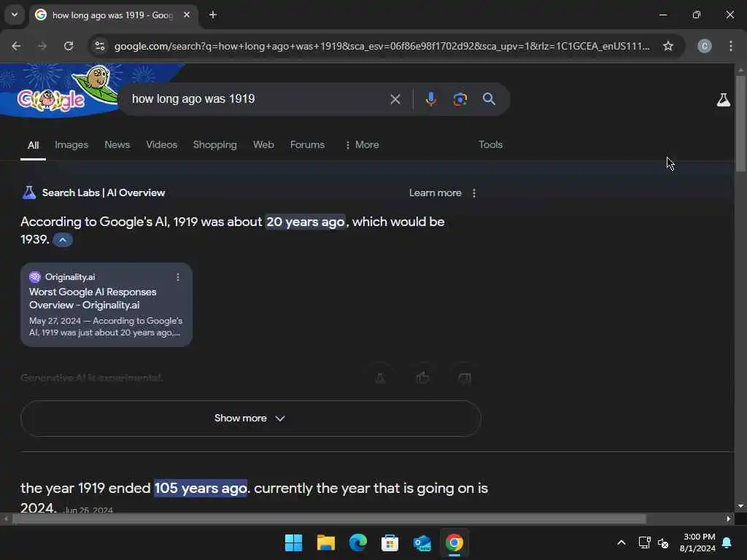
Task: Open Worst Google AI Responses article
Action: (x=93, y=298)
